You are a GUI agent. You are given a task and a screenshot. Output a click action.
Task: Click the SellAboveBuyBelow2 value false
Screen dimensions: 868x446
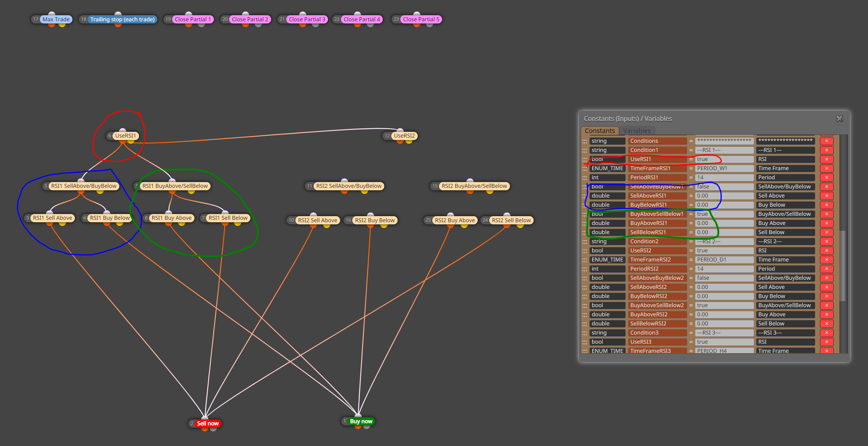pos(724,278)
